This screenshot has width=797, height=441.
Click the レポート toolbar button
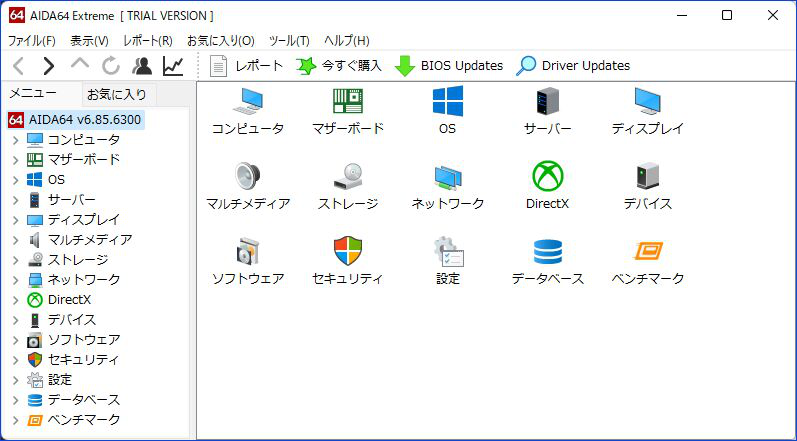246,66
